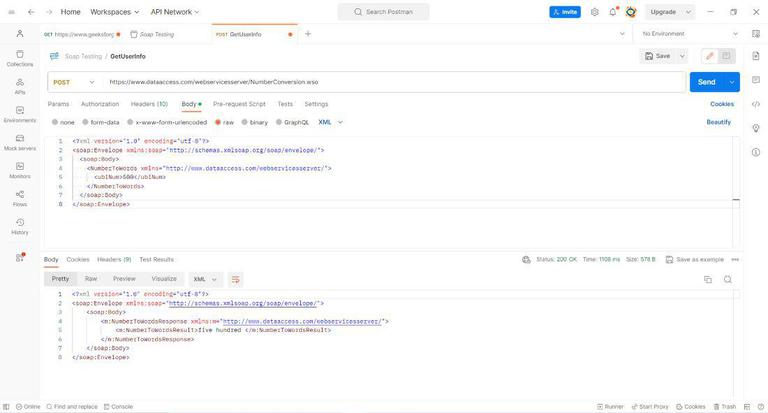Image resolution: width=768 pixels, height=413 pixels.
Task: Open the No Environment dropdown
Action: [x=690, y=34]
